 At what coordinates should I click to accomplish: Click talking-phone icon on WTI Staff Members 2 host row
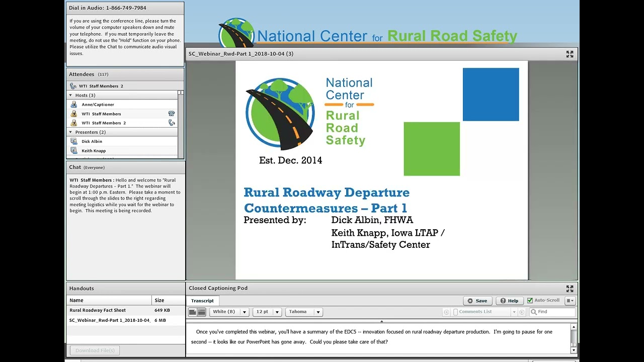tap(172, 123)
